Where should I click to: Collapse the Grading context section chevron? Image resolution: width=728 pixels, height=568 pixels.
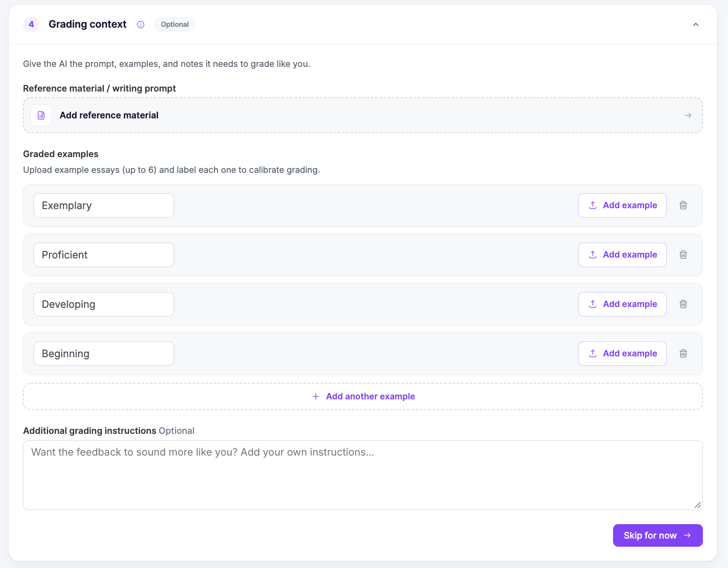click(696, 25)
